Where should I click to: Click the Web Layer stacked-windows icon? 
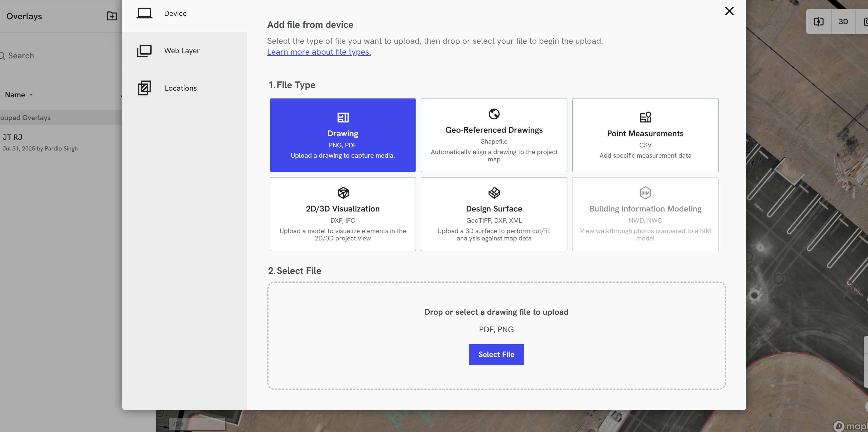pyautogui.click(x=144, y=51)
